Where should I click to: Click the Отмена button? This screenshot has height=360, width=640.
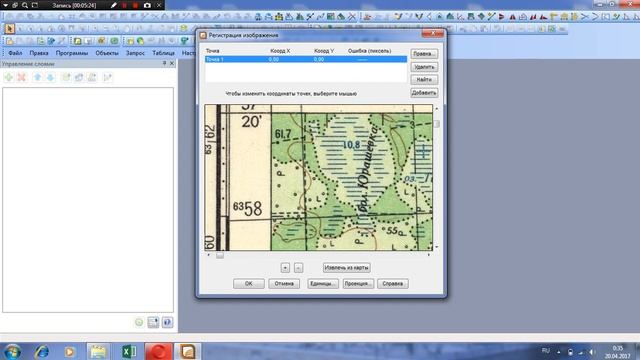284,284
